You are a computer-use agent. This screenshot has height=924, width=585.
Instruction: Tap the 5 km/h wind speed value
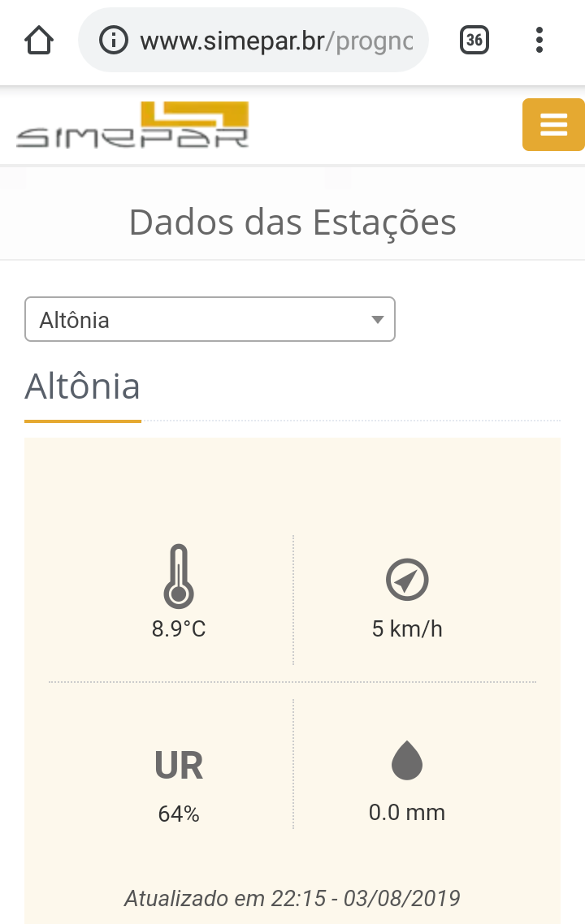[407, 628]
